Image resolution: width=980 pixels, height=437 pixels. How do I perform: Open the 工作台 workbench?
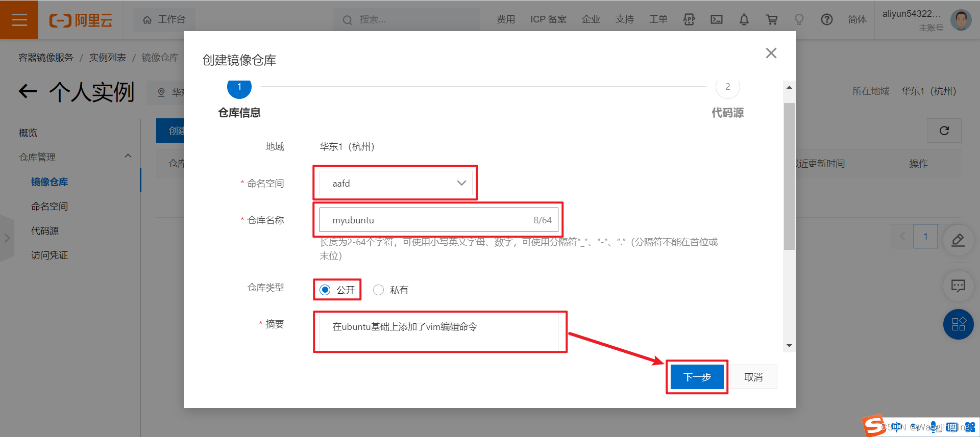(x=164, y=19)
